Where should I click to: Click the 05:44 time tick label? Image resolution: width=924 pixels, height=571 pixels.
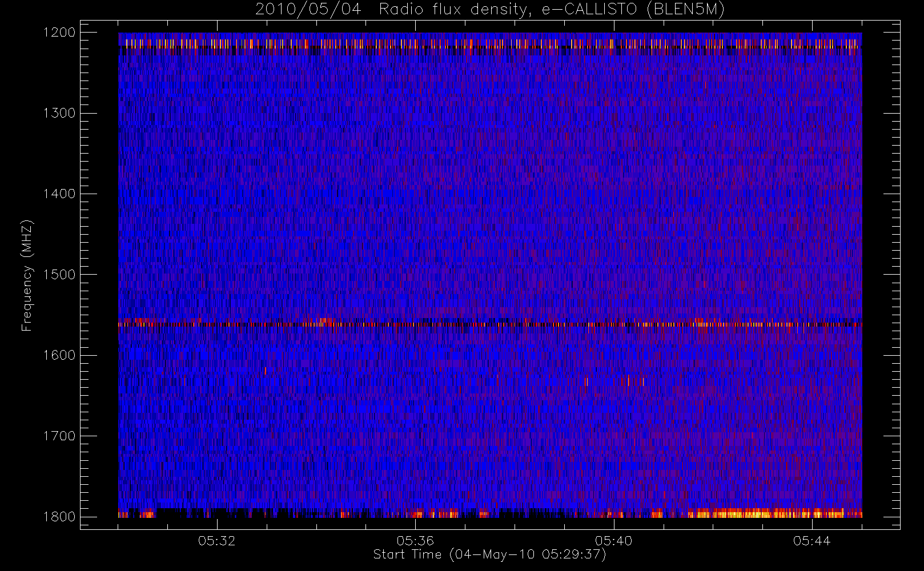811,541
